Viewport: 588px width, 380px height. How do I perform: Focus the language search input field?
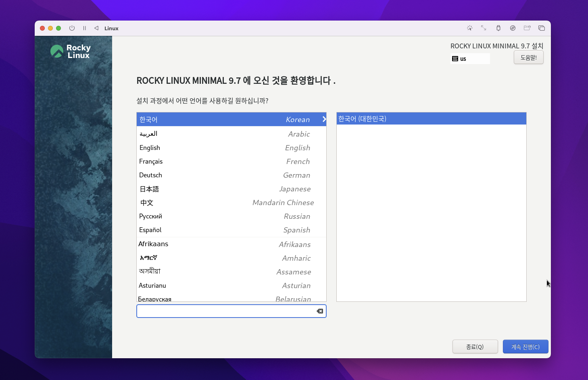[x=231, y=311]
